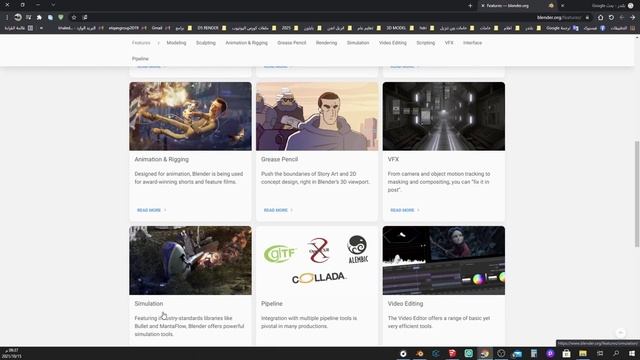Go to Animation & Rigging in nav bar
640x360 pixels.
click(247, 43)
